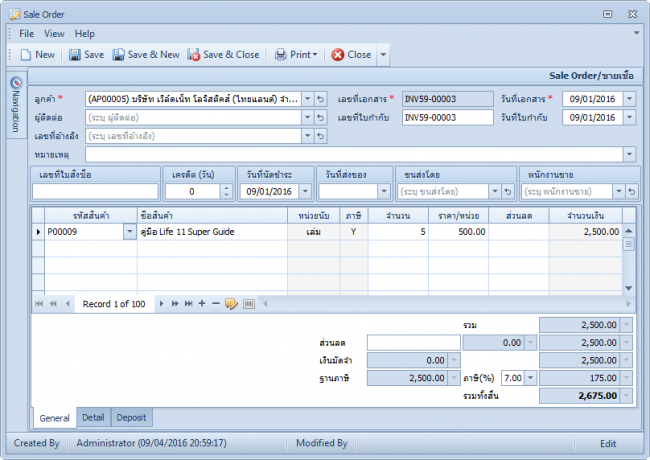
Task: Click the invoice number INV59-00003 input field
Action: 447,117
